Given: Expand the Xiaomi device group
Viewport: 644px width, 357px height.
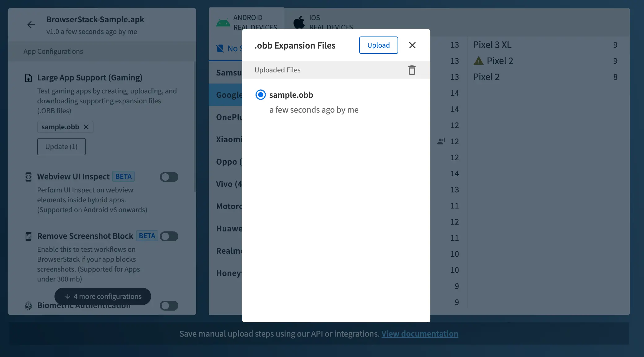Looking at the screenshot, I should coord(228,140).
